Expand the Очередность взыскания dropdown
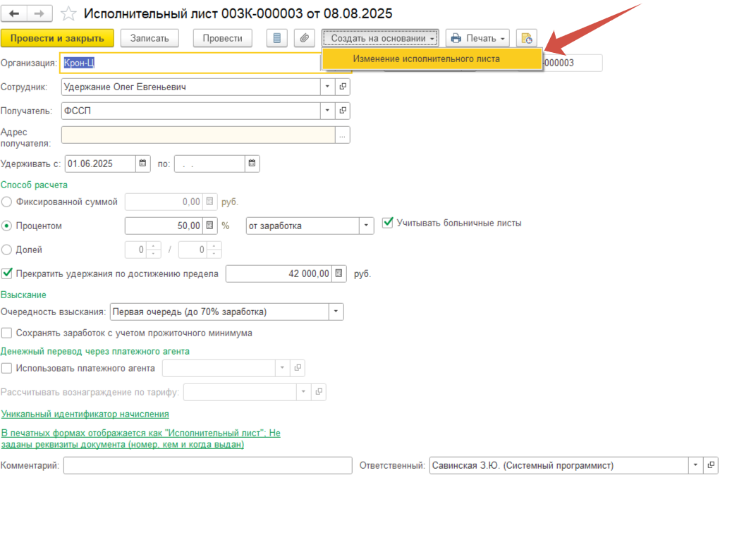The height and width of the screenshot is (535, 756). point(336,312)
